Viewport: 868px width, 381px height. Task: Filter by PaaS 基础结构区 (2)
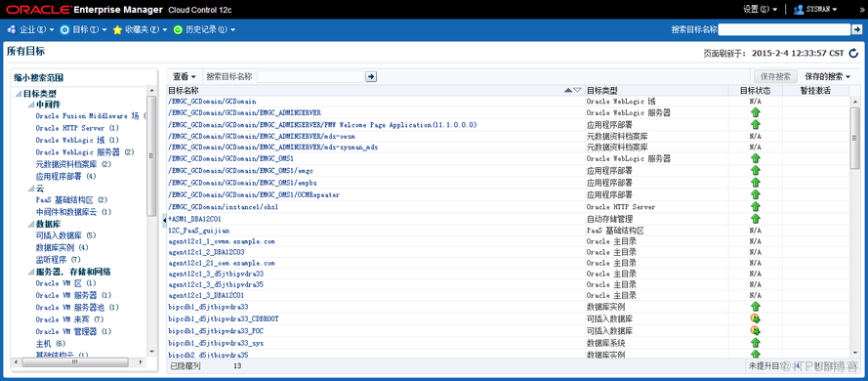[x=71, y=200]
